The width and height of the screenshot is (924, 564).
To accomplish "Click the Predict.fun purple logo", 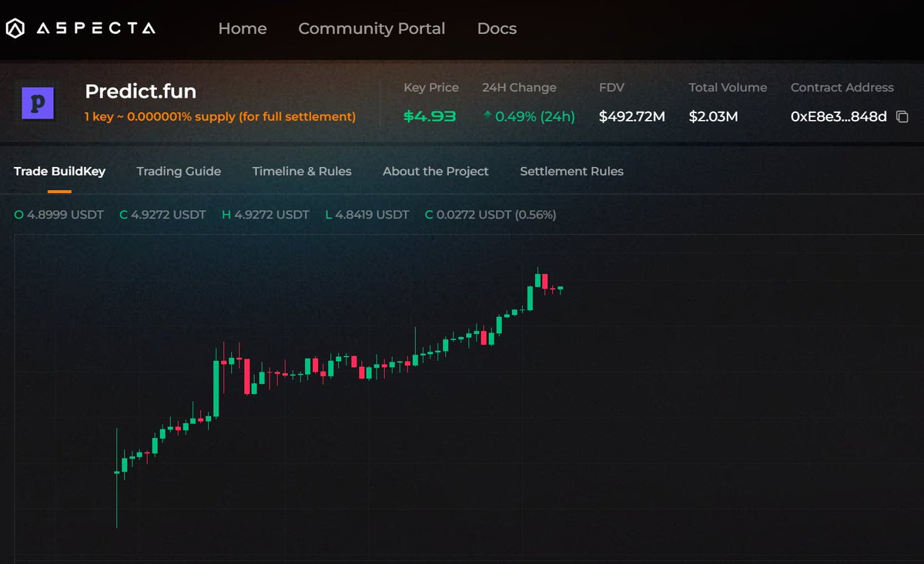I will pos(37,102).
